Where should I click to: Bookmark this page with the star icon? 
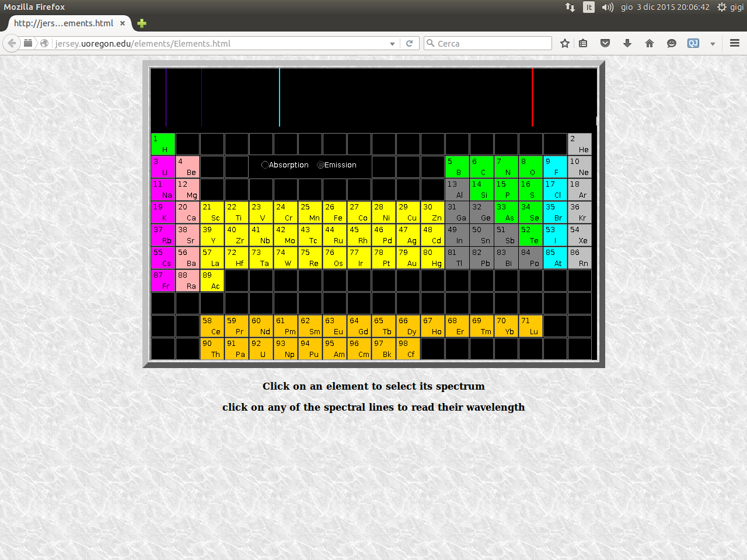[x=565, y=43]
